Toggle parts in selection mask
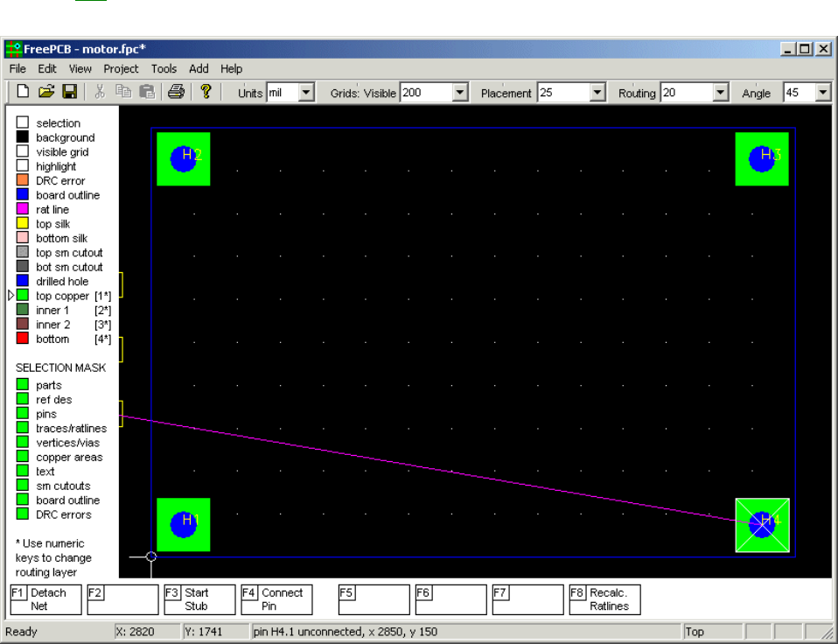Image resolution: width=838 pixels, height=644 pixels. click(x=23, y=384)
